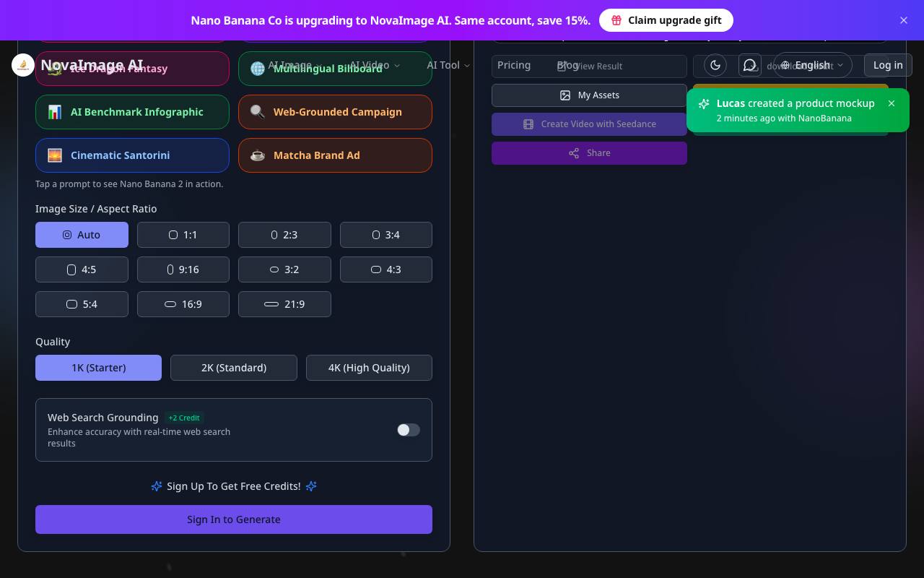This screenshot has height=578, width=924.
Task: Select the 2:3 aspect ratio
Action: pyautogui.click(x=284, y=235)
